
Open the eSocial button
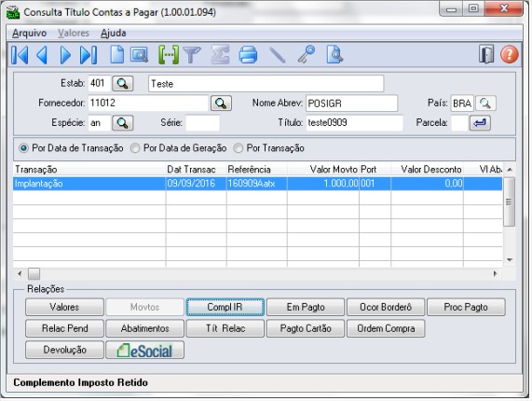coord(144,350)
